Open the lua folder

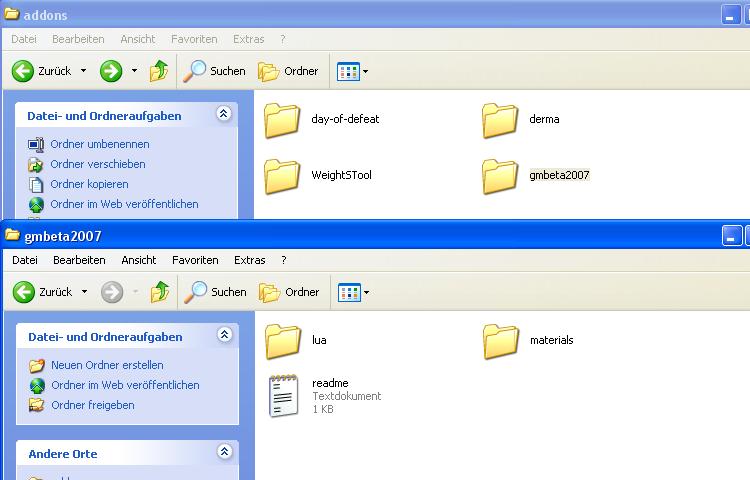pos(284,341)
